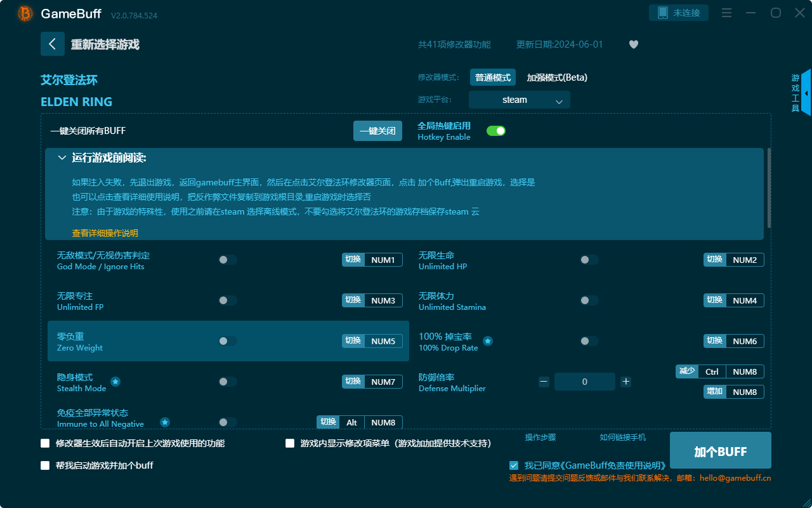Click the star icon next to 隐身模式 Stealth Mode
Image resolution: width=812 pixels, height=508 pixels.
click(x=115, y=382)
